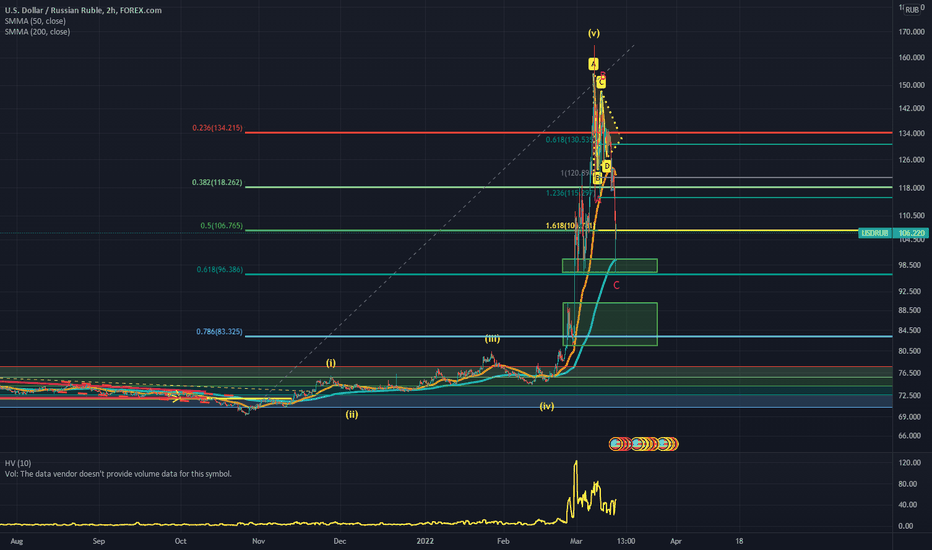The width and height of the screenshot is (932, 550).
Task: Select the 0.382(118.262) Fibonacci level label
Action: coord(218,183)
